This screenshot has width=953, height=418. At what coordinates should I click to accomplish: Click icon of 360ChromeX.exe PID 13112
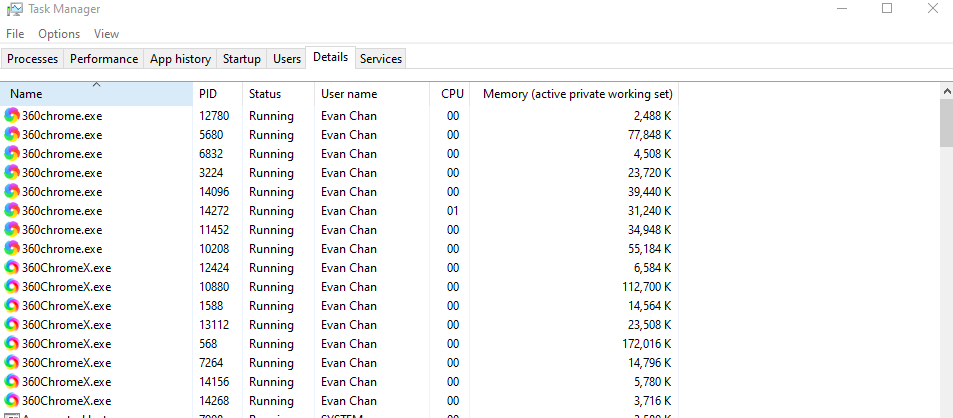12,325
